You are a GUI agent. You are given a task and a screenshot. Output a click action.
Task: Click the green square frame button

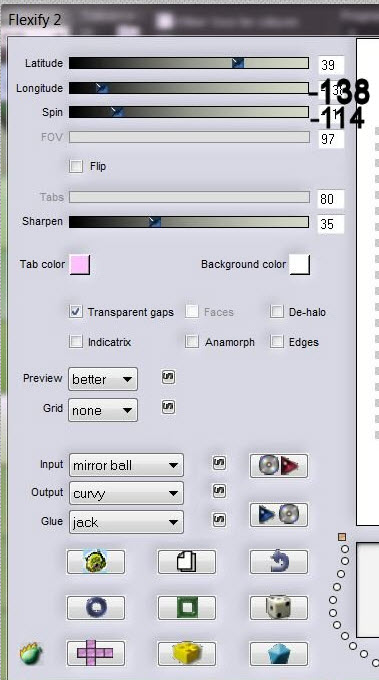pyautogui.click(x=187, y=608)
